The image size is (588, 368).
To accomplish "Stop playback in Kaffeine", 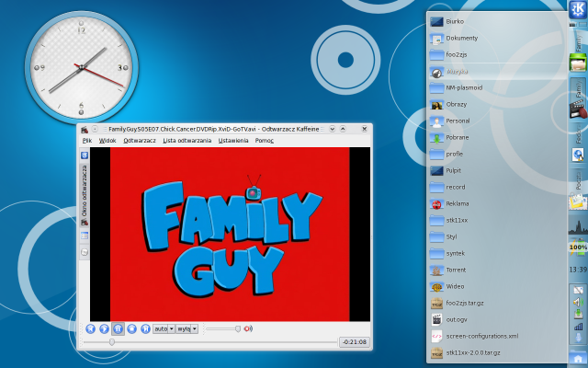I will pos(131,329).
